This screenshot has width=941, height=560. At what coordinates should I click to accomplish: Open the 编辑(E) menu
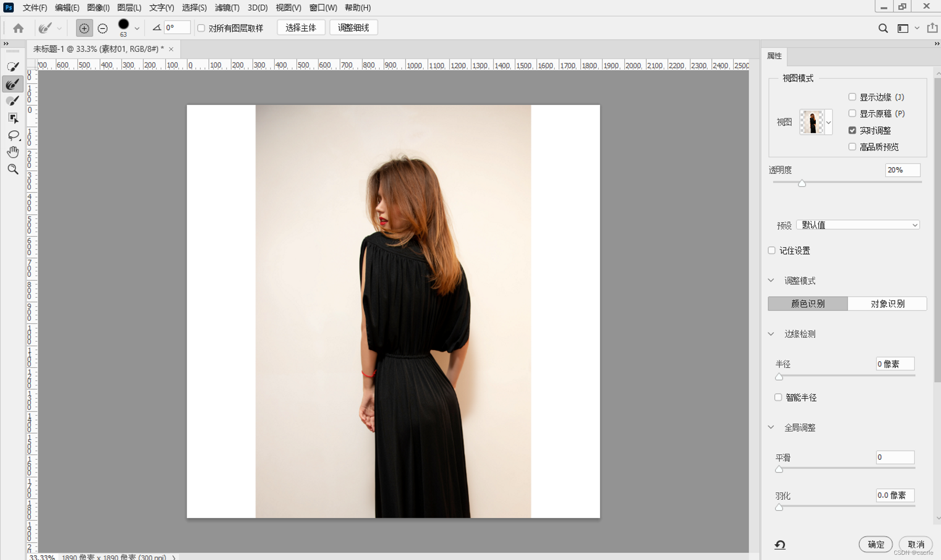(x=67, y=7)
